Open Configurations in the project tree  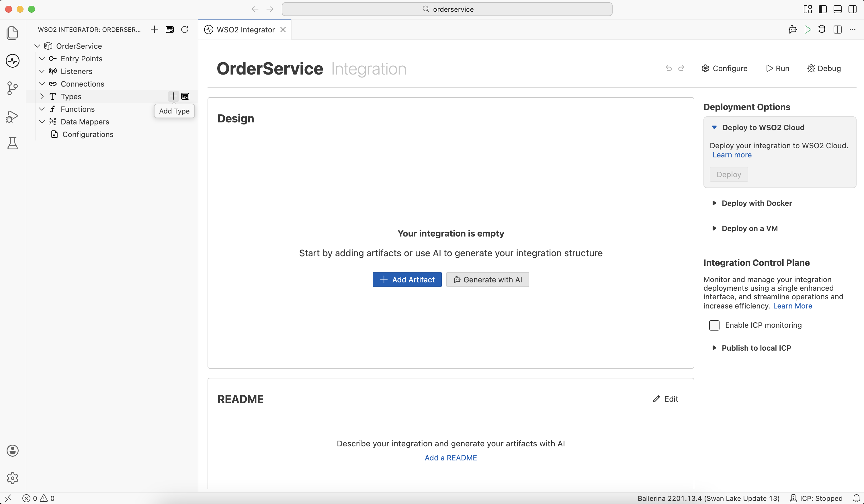point(88,134)
